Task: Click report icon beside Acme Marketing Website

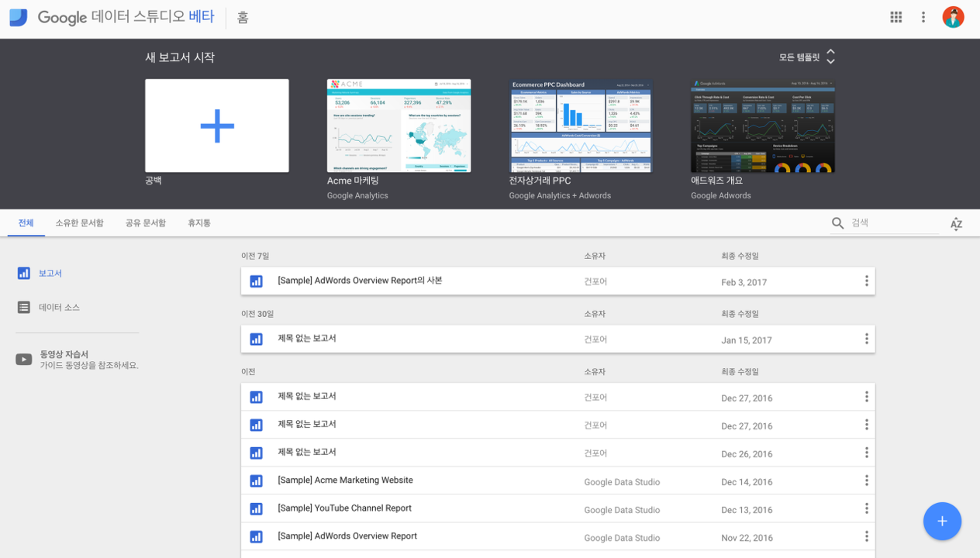Action: 257,480
